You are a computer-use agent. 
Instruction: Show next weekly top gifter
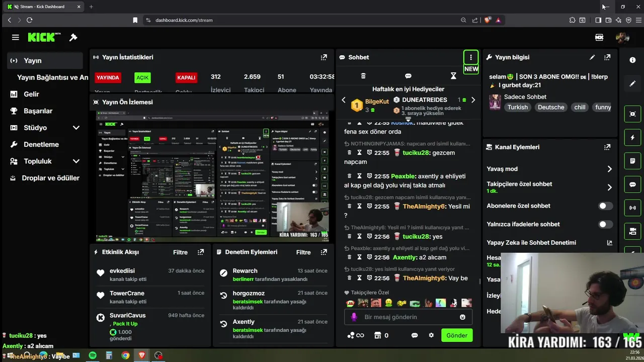tap(473, 100)
